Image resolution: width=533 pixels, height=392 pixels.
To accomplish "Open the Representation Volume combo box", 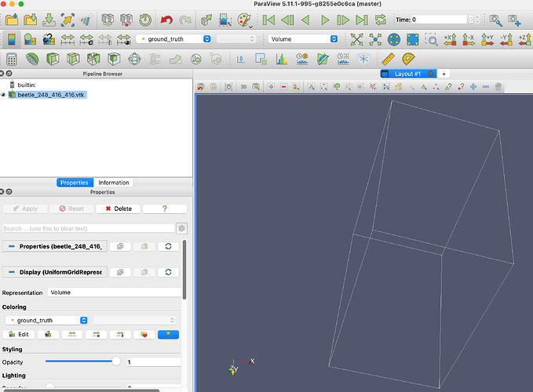I will [115, 292].
